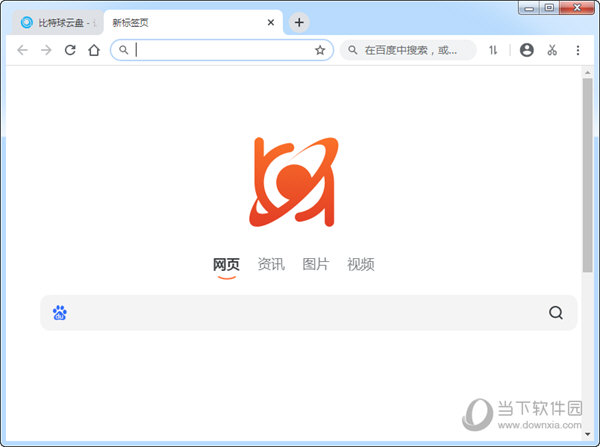The image size is (600, 447).
Task: Open the user account profile icon
Action: point(527,50)
